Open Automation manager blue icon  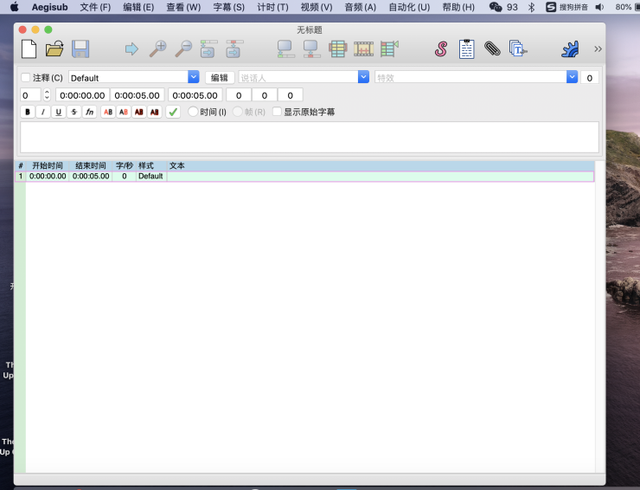(x=570, y=49)
